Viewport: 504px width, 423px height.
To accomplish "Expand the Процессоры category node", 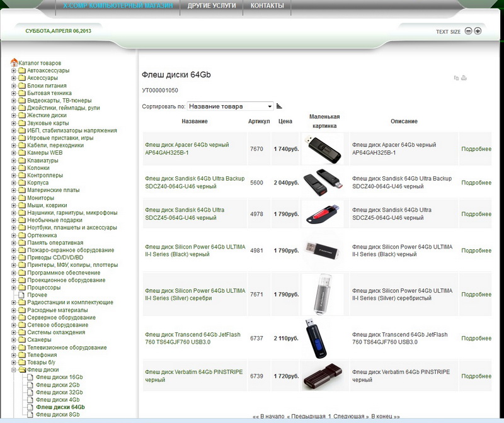I will [x=13, y=287].
